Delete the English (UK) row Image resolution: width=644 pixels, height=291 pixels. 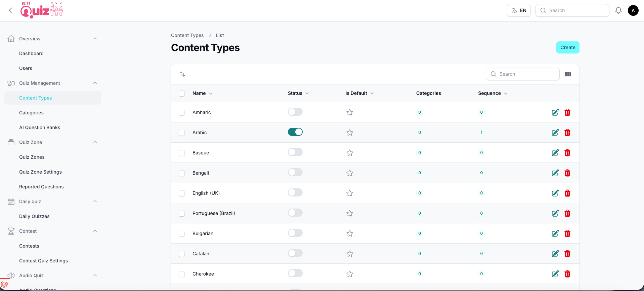click(567, 193)
